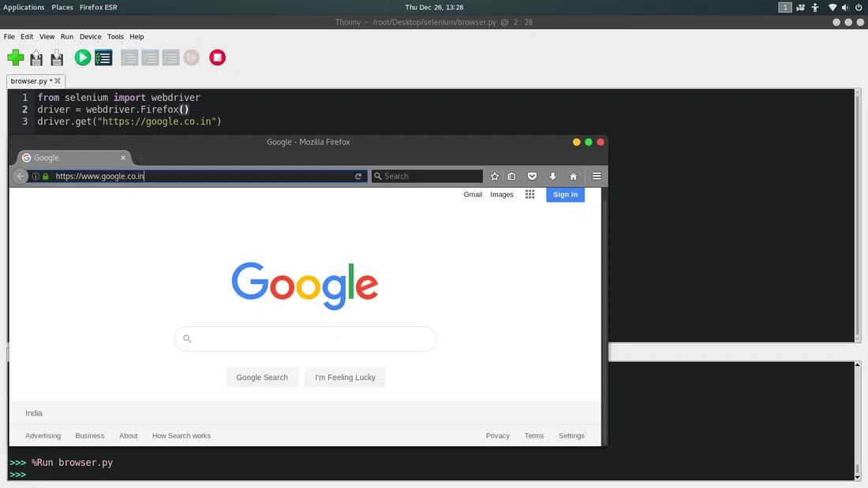Open Firefox downloads arrow icon

pos(552,176)
